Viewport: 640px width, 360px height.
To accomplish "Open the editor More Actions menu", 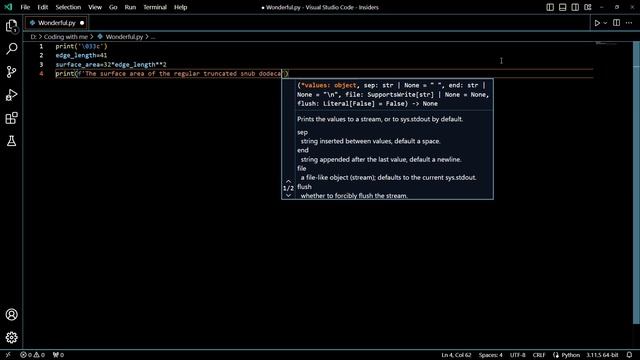I will click(629, 23).
